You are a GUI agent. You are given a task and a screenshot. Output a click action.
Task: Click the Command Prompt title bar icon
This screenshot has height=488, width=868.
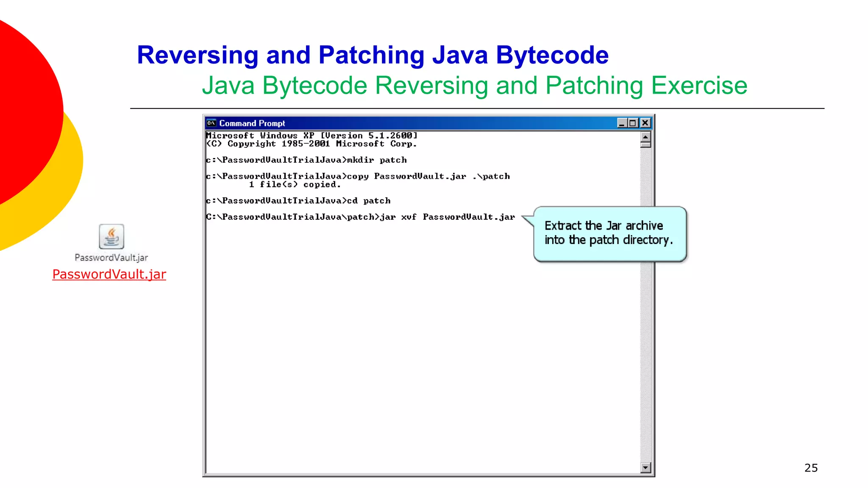(211, 123)
